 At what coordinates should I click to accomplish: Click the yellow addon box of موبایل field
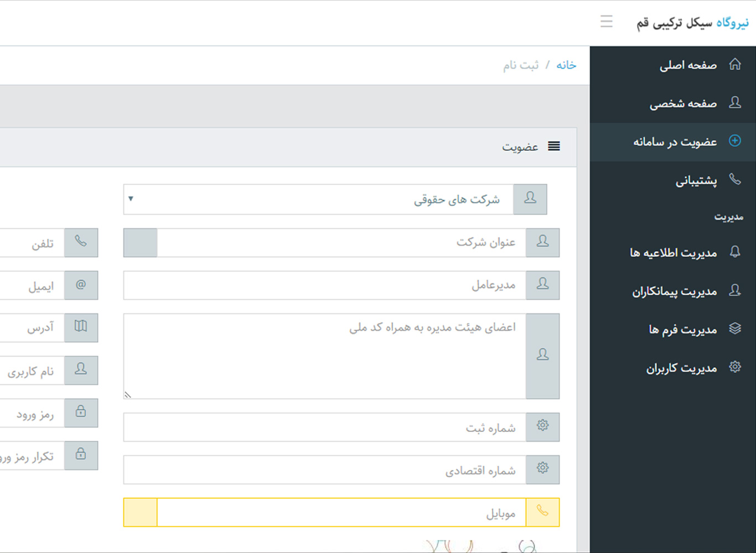click(x=141, y=512)
